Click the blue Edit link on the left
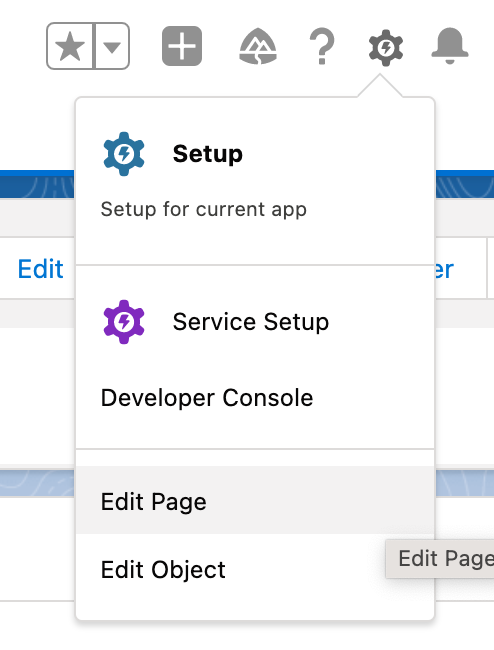Viewport: 494px width, 650px height. tap(40, 269)
